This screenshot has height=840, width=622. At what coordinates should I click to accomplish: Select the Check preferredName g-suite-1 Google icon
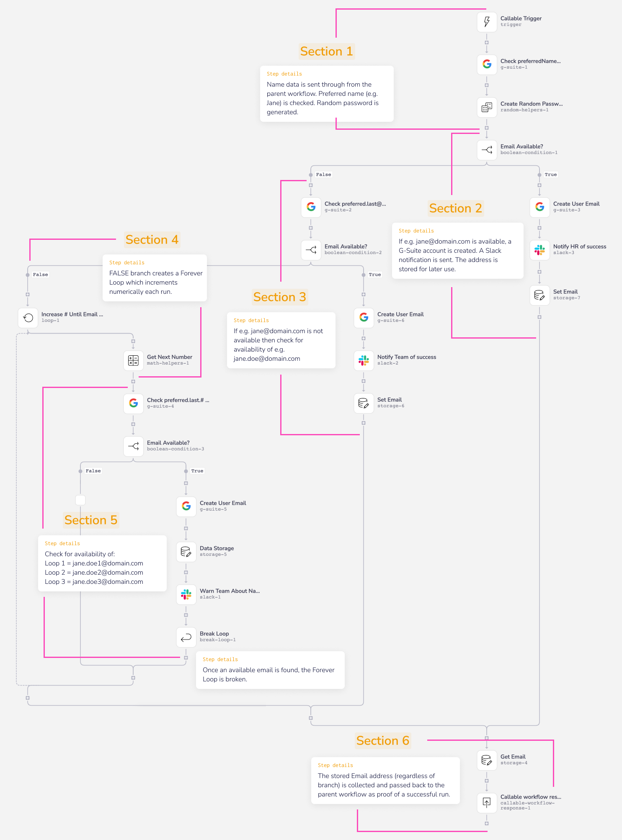tap(487, 64)
